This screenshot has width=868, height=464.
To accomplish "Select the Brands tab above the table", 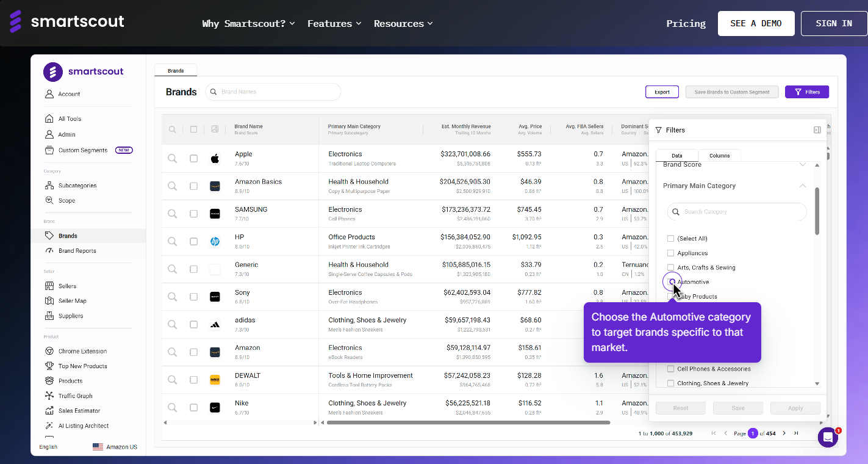I will tap(176, 71).
